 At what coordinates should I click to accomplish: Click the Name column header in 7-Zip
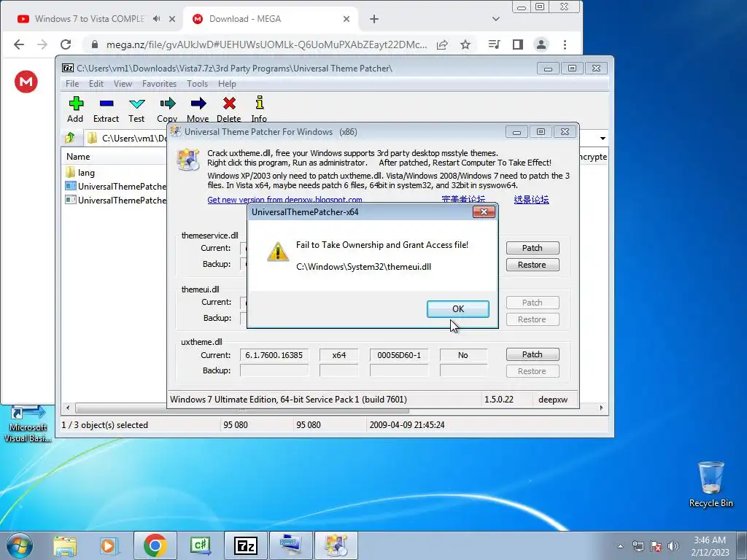78,157
